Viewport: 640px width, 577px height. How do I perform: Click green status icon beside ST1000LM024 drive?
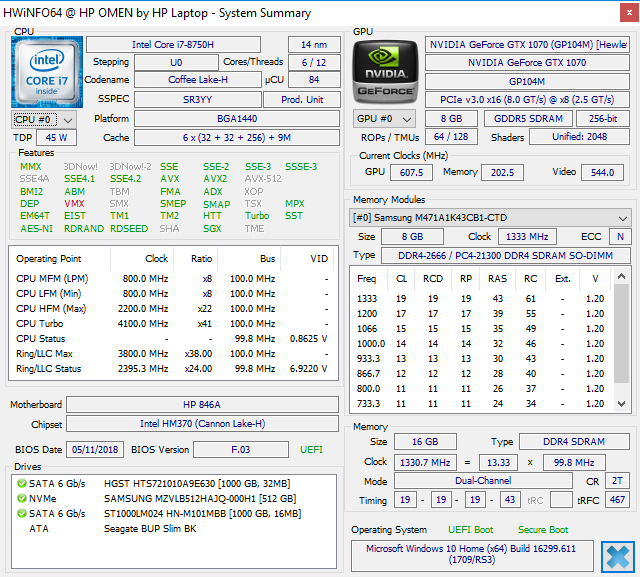[21, 513]
